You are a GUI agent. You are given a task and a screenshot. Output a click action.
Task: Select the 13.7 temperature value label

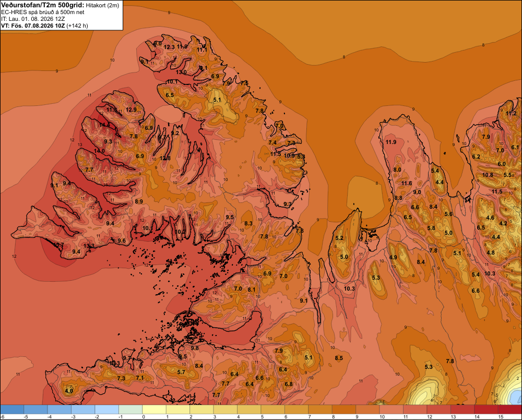pyautogui.click(x=59, y=245)
